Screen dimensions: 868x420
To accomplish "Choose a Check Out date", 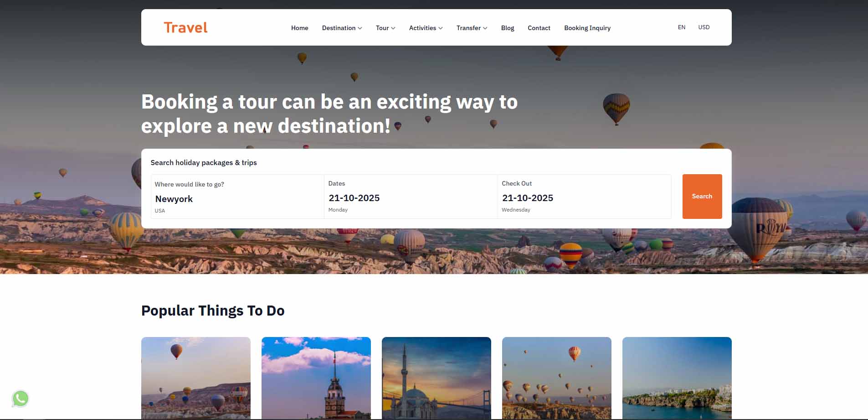I will (584, 198).
